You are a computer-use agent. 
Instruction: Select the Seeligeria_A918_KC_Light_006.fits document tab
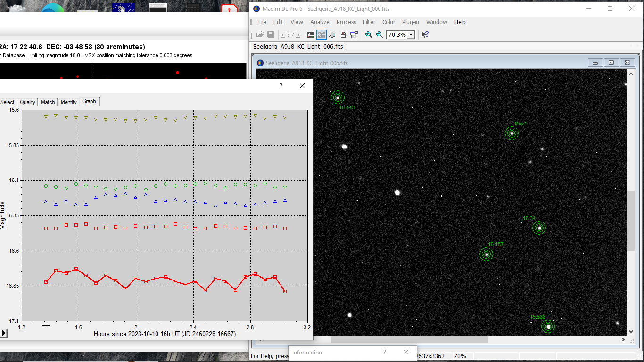click(x=298, y=47)
